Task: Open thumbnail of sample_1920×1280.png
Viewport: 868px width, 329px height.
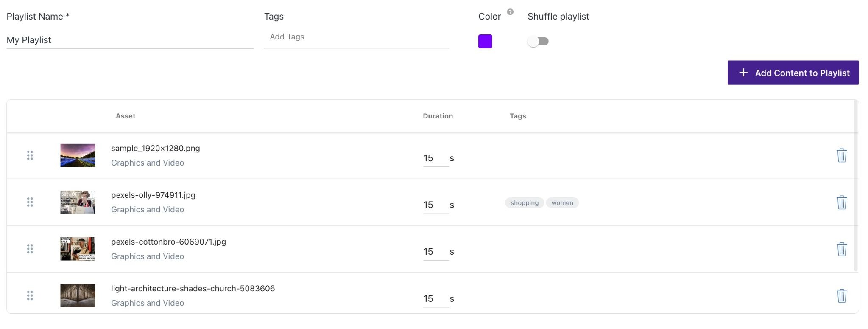Action: pos(78,155)
